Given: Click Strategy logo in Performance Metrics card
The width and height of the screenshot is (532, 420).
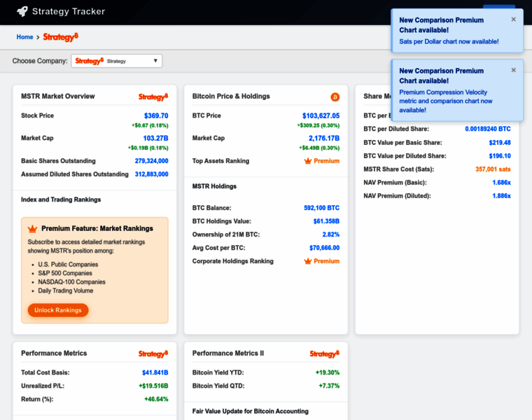Looking at the screenshot, I should [153, 353].
